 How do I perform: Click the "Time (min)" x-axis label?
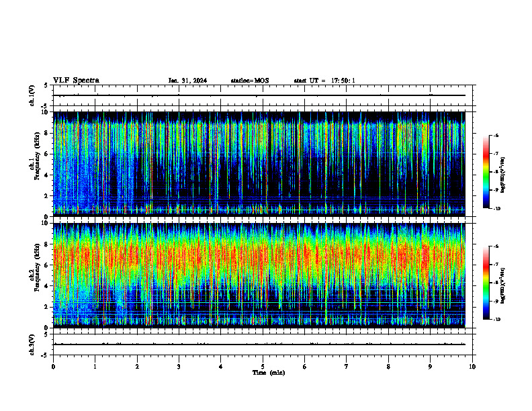point(269,373)
